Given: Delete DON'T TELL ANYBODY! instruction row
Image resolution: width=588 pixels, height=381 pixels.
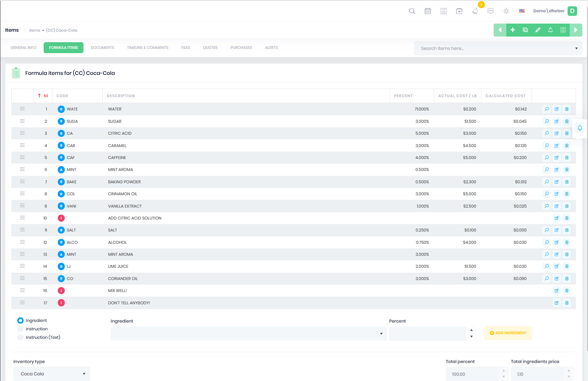Looking at the screenshot, I should [567, 303].
